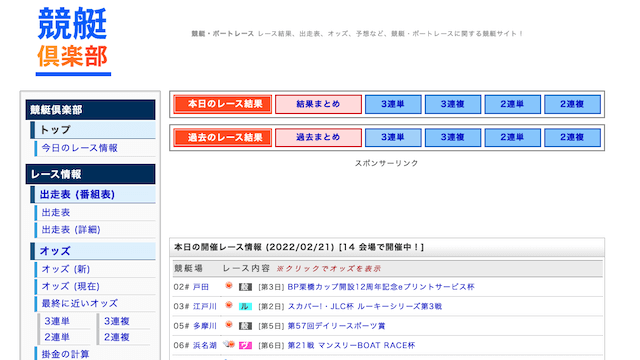Open sidebar 2連単 odds link
Screen dimensions: 640x360
[57, 337]
